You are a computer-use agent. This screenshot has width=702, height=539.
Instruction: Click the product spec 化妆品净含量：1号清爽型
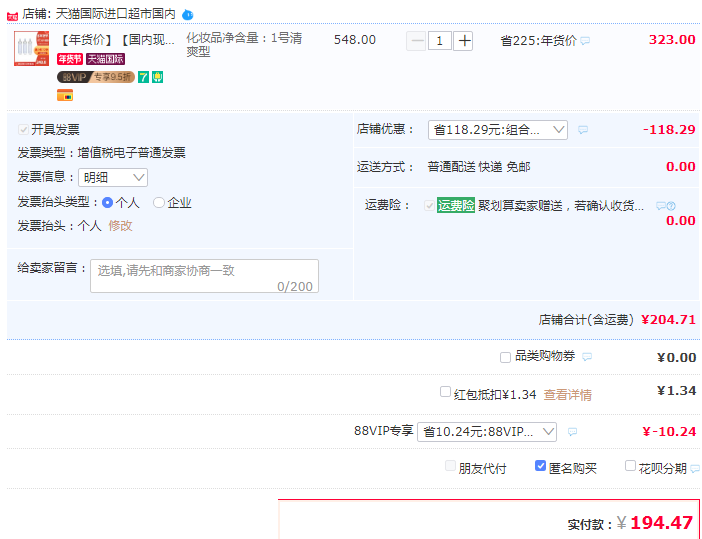pyautogui.click(x=244, y=44)
